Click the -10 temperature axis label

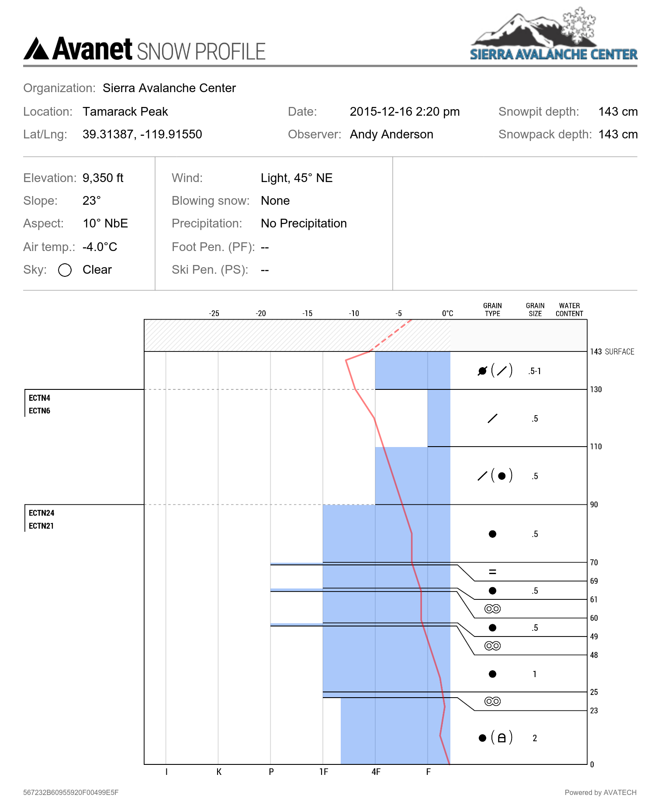pyautogui.click(x=354, y=313)
